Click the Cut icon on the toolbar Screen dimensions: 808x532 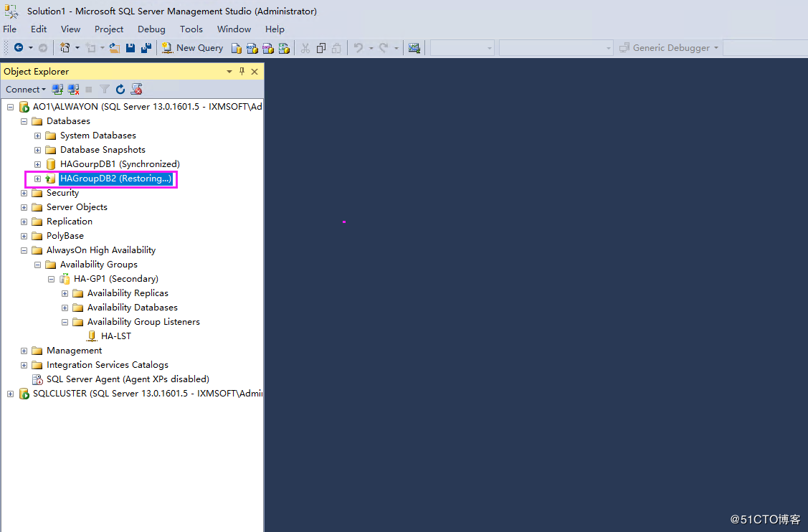click(305, 47)
